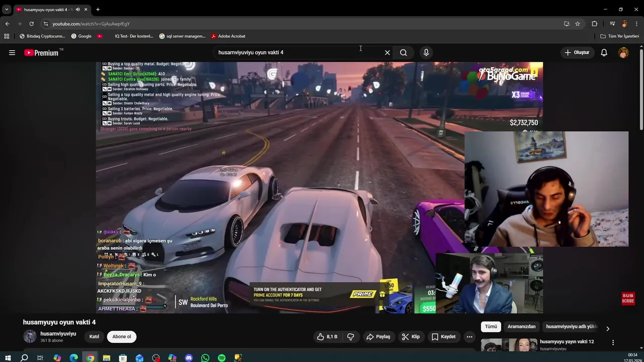The height and width of the screenshot is (362, 644).
Task: Switch to 'husamyuyu oyun vakti 4' tab
Action: pyautogui.click(x=49, y=10)
